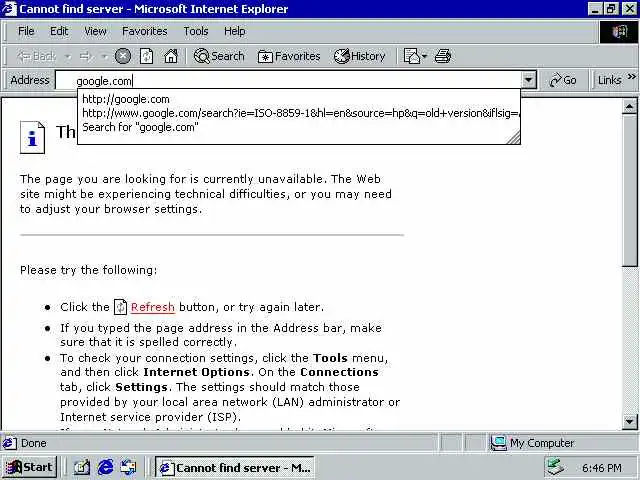Screen dimensions: 640x480
Task: Click the Windows logo throbber icon
Action: [619, 31]
